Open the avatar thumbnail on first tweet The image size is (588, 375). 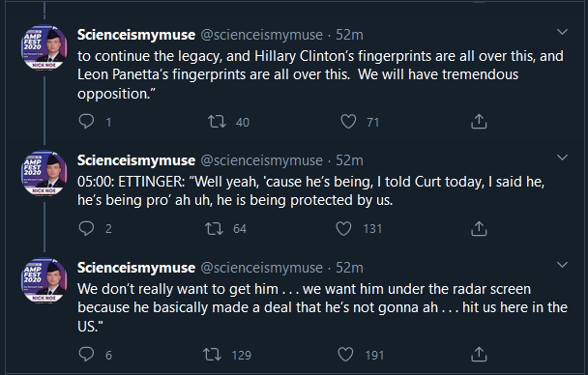click(44, 47)
